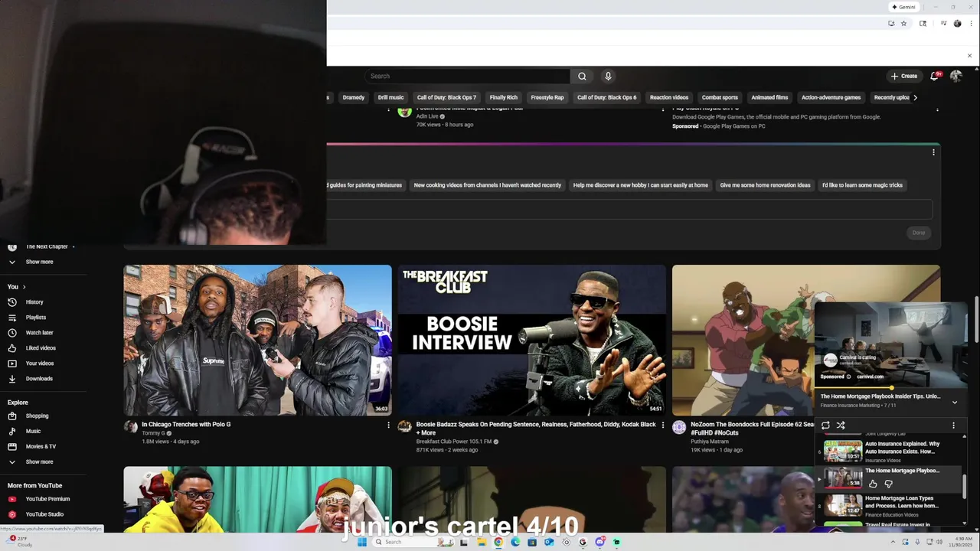Close the white banner below the address bar
This screenshot has width=980, height=551.
point(969,55)
